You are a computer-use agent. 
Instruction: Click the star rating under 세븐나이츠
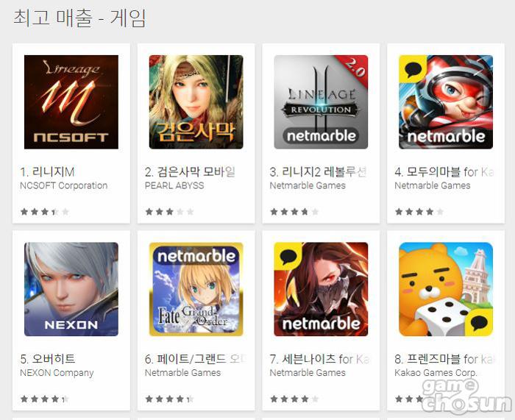[294, 399]
